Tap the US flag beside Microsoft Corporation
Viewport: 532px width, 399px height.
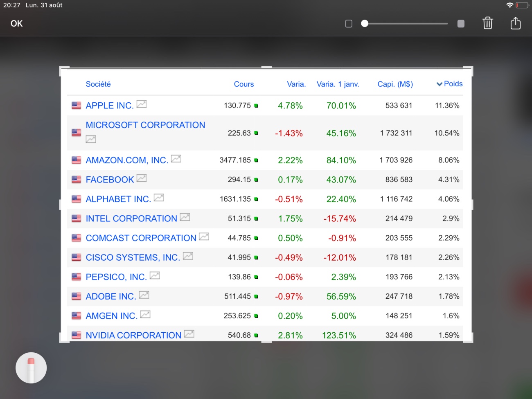tap(77, 133)
